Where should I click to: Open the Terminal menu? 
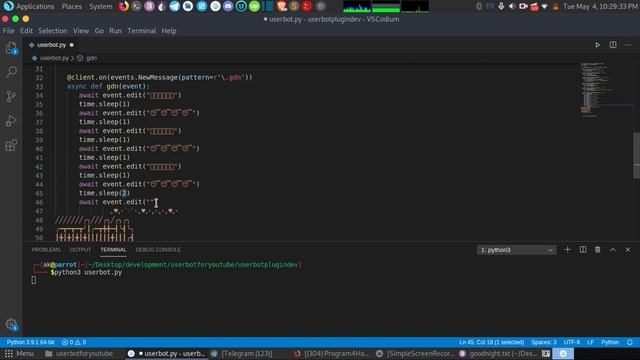pyautogui.click(x=142, y=31)
